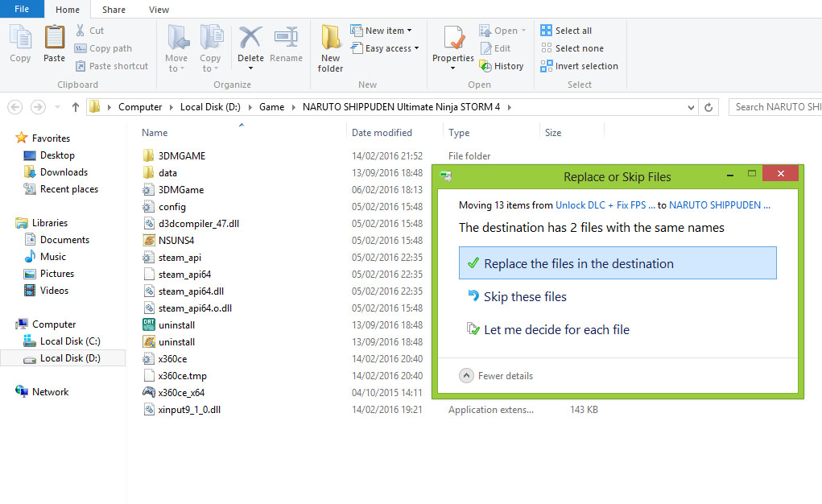Click NARUTO SHIPPUDEN destination link

point(719,205)
